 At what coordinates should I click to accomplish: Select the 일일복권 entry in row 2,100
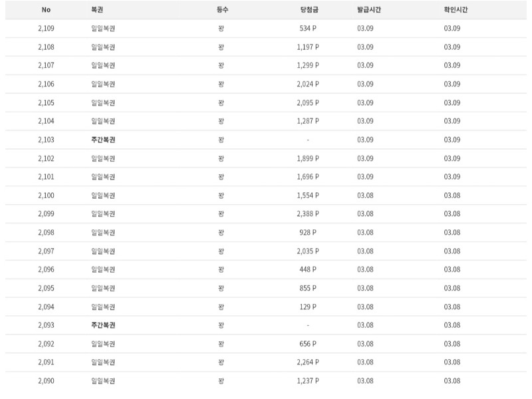[103, 196]
